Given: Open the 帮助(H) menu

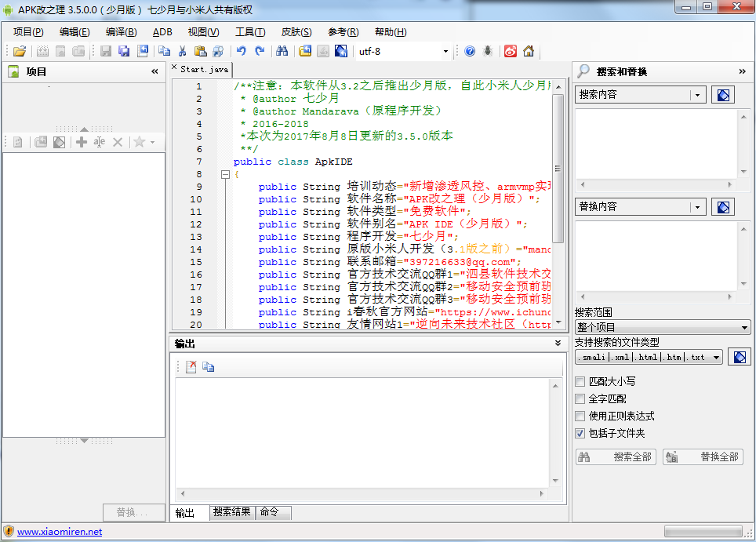Looking at the screenshot, I should [x=391, y=32].
